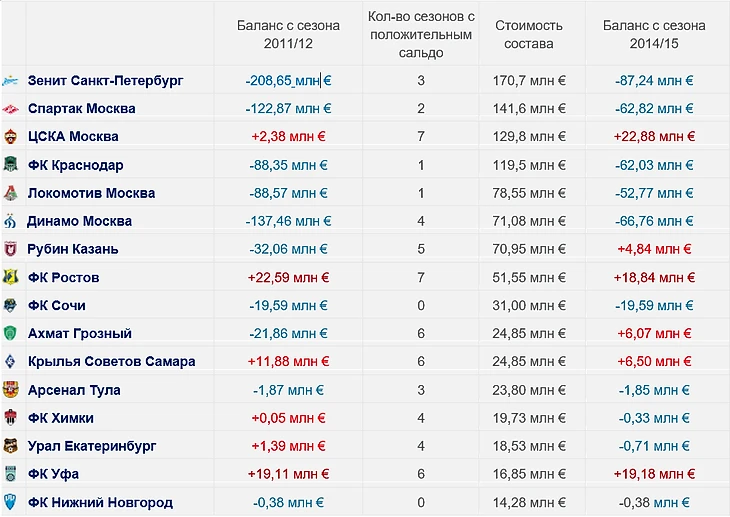Click the FK Krasnodar club crest
The image size is (730, 517).
pyautogui.click(x=10, y=165)
